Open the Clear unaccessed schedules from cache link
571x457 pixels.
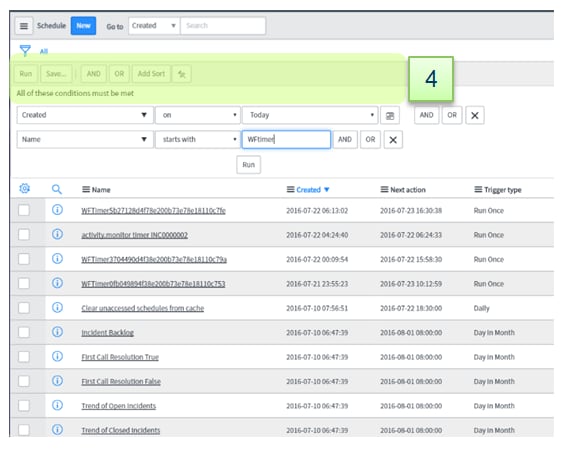[142, 308]
